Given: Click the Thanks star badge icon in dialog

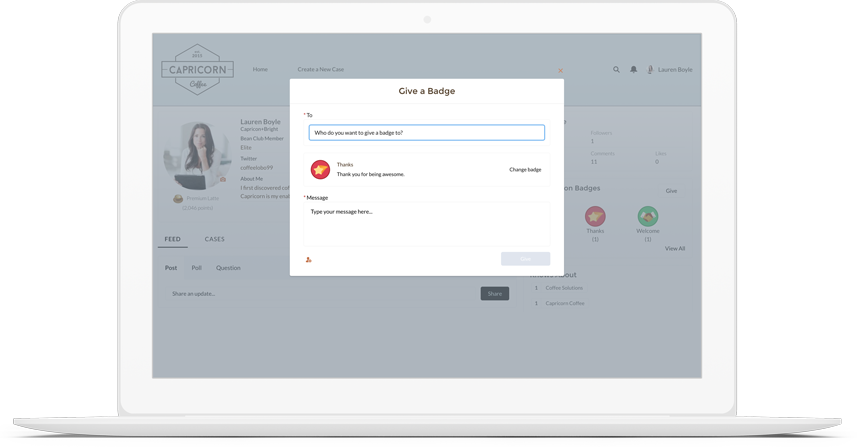Looking at the screenshot, I should click(x=320, y=170).
